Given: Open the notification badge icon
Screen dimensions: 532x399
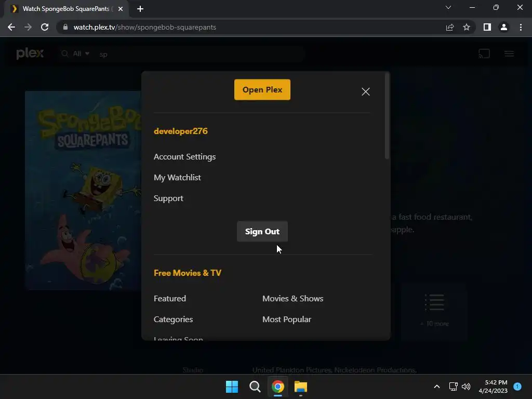Looking at the screenshot, I should coord(517,386).
